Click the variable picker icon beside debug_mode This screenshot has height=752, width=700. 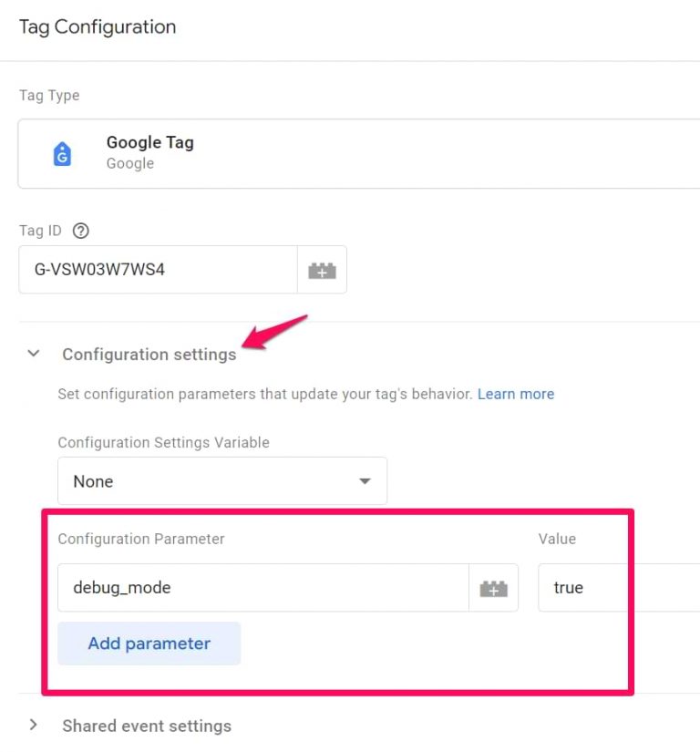(493, 588)
